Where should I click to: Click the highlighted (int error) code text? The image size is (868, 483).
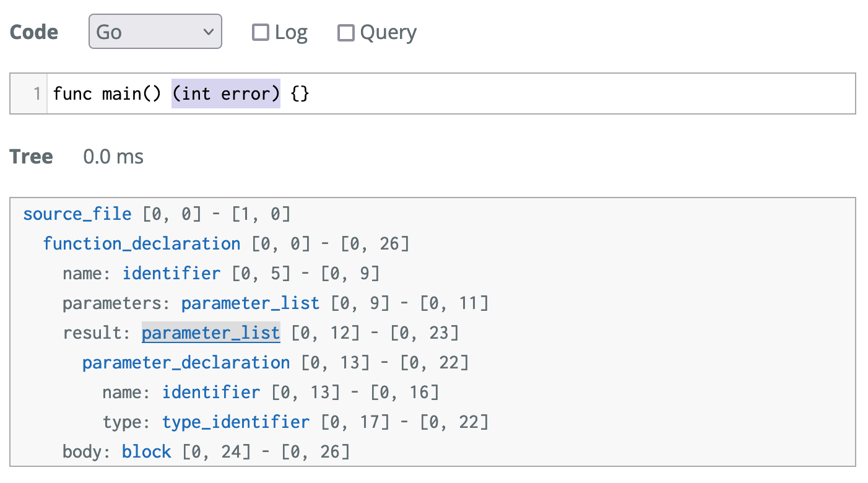226,94
